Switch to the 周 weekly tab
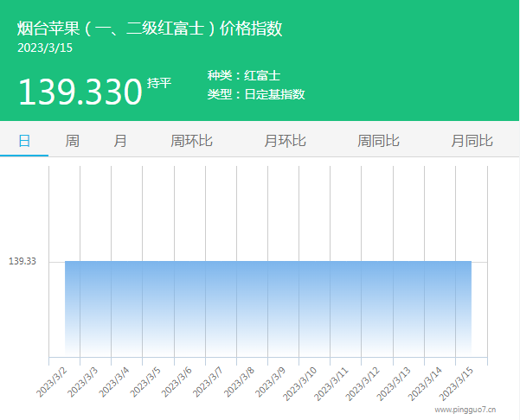This screenshot has width=520, height=420. click(72, 141)
